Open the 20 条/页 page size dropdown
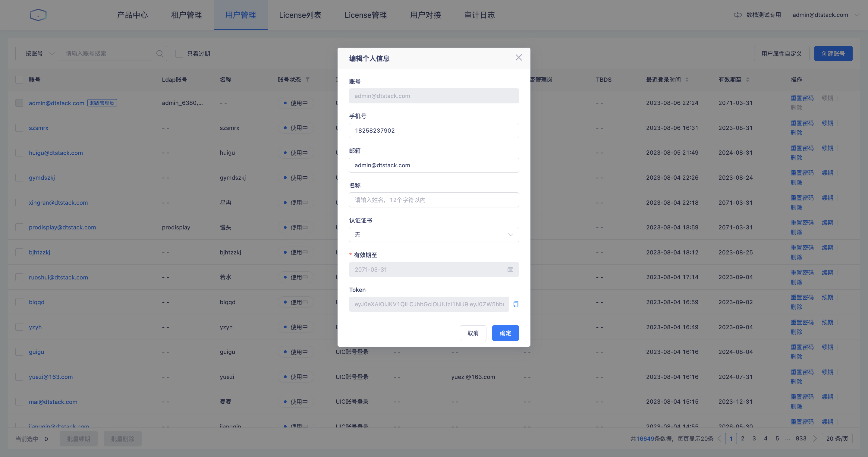The width and height of the screenshot is (868, 457). coord(837,439)
